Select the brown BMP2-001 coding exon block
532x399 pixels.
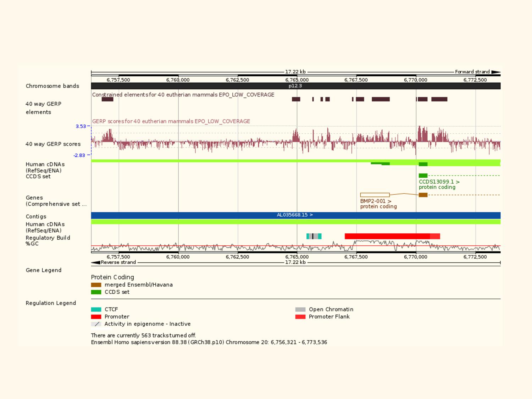pos(423,195)
